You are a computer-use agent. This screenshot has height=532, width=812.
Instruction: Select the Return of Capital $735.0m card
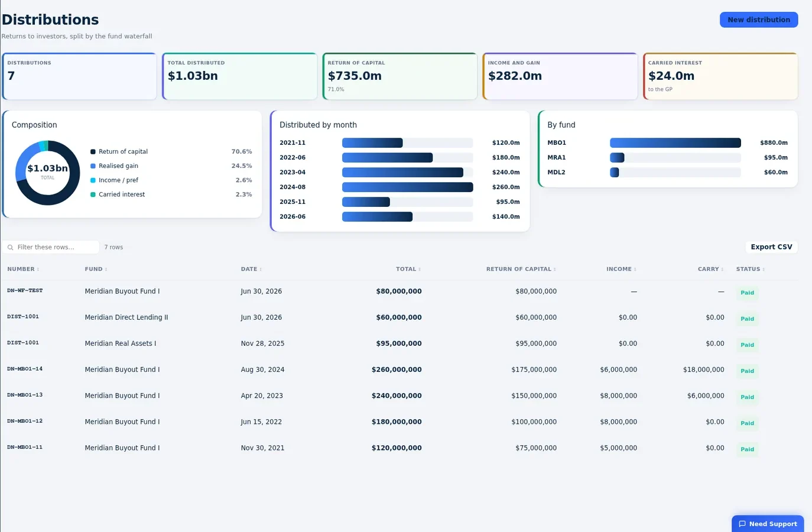(400, 76)
